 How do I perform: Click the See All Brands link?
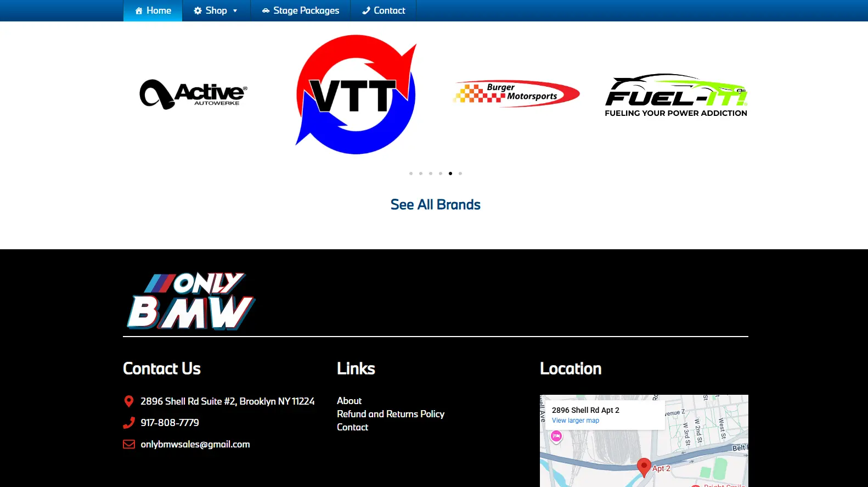(x=435, y=205)
